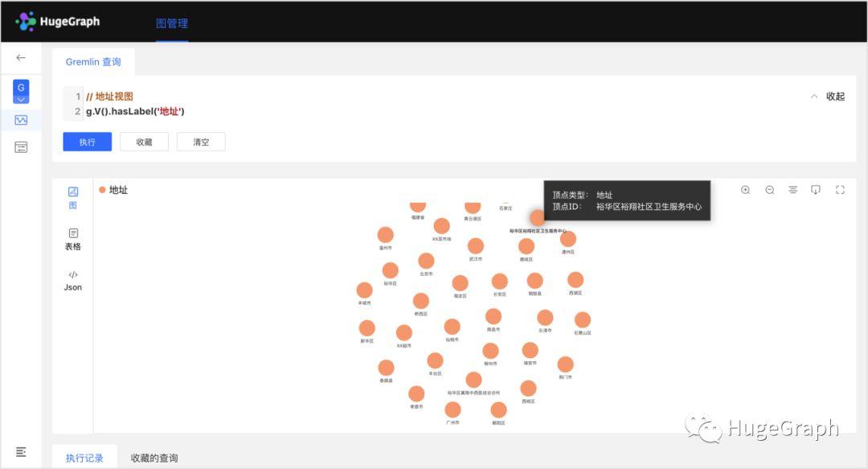Viewport: 868px width, 469px height.
Task: Open the schema management sidebar icon
Action: click(x=21, y=147)
